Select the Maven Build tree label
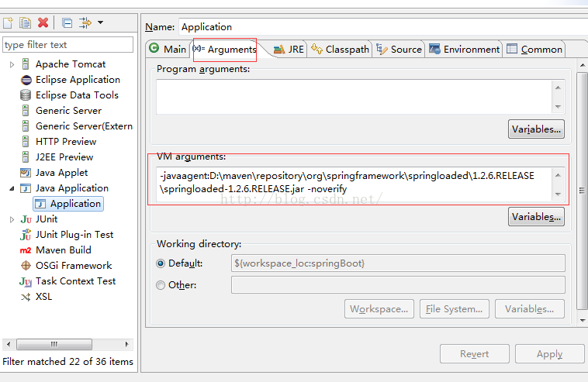This screenshot has width=588, height=382. [64, 250]
